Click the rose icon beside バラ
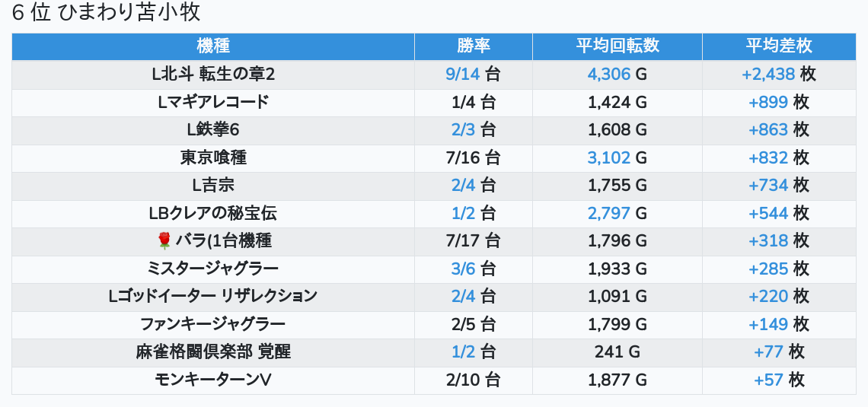The width and height of the screenshot is (868, 407). (164, 241)
